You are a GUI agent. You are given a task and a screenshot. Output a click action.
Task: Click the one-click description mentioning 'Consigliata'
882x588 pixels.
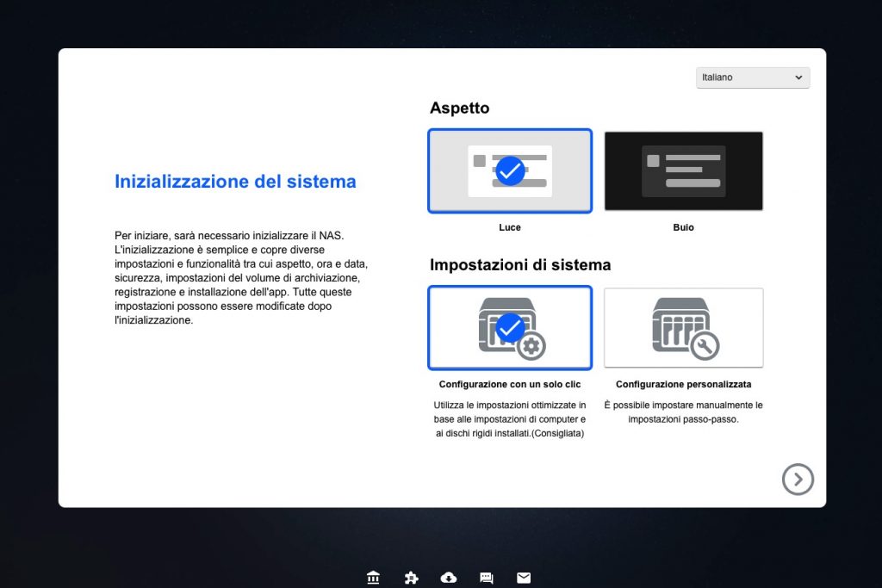510,419
